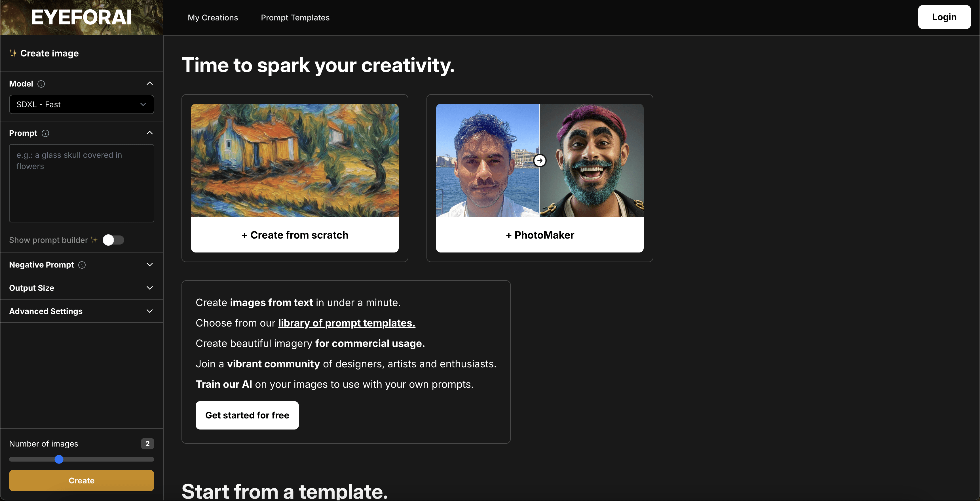
Task: Click the sparkle icon near prompt builder
Action: pos(94,240)
